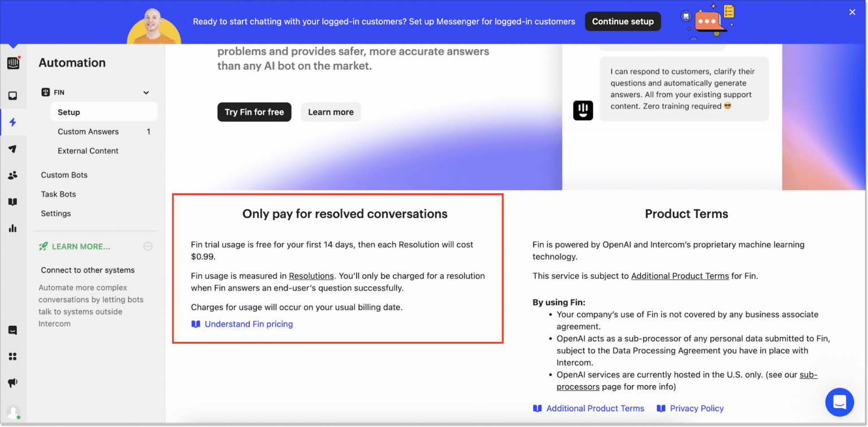The image size is (868, 427).
Task: Open the Understand Fin pricing link
Action: tap(249, 324)
